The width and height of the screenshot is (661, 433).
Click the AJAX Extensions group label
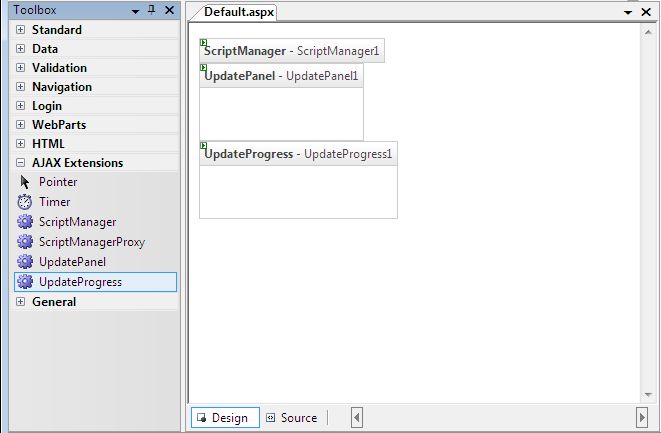coord(78,163)
